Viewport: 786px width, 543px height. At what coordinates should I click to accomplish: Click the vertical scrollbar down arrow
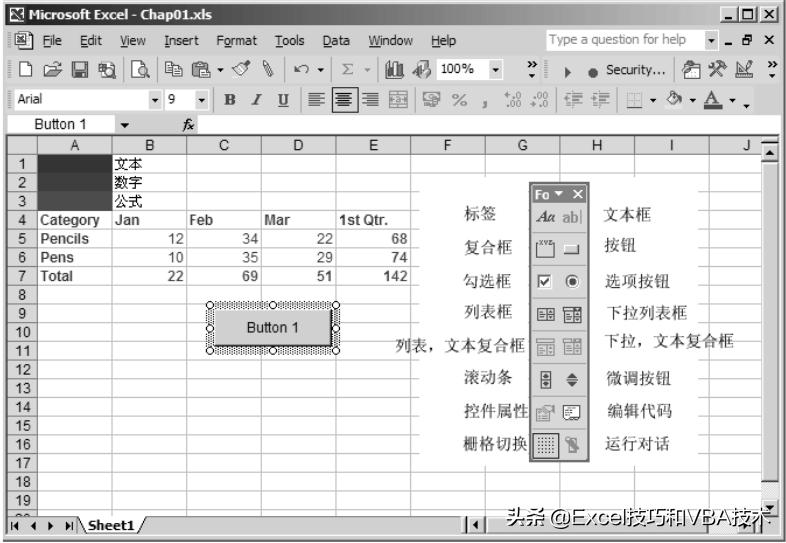[x=769, y=508]
